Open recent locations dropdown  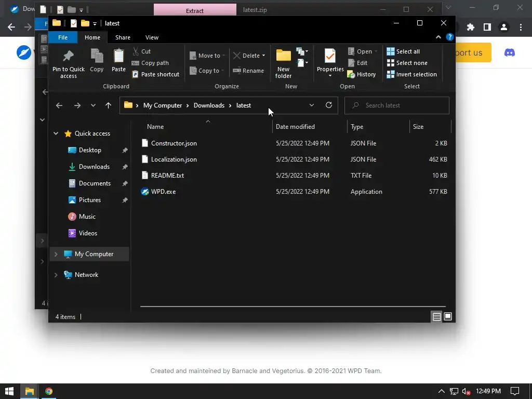click(x=93, y=105)
